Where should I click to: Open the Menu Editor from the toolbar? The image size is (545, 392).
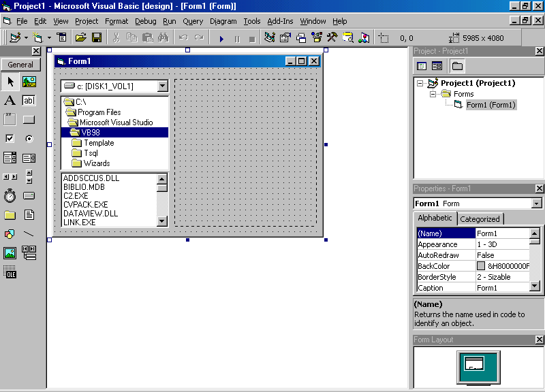pos(62,37)
